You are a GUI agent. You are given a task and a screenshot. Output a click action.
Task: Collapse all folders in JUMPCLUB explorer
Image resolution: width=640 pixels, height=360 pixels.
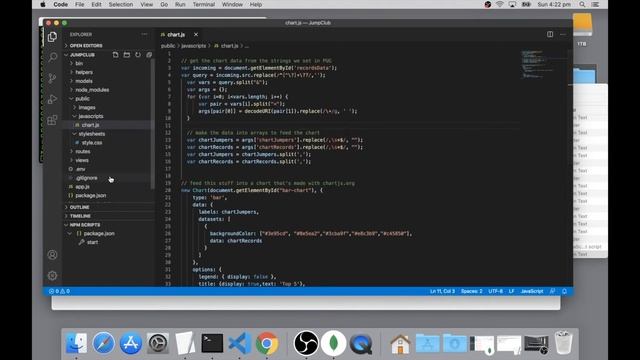pyautogui.click(x=149, y=55)
